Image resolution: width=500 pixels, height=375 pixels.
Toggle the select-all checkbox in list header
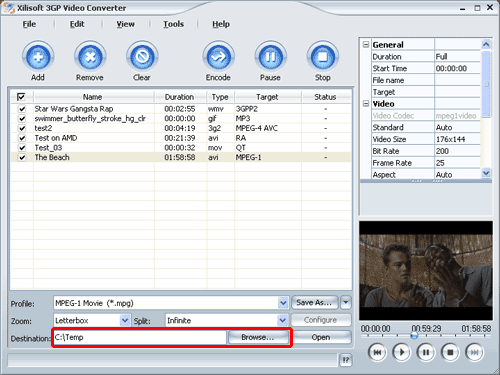(x=21, y=97)
